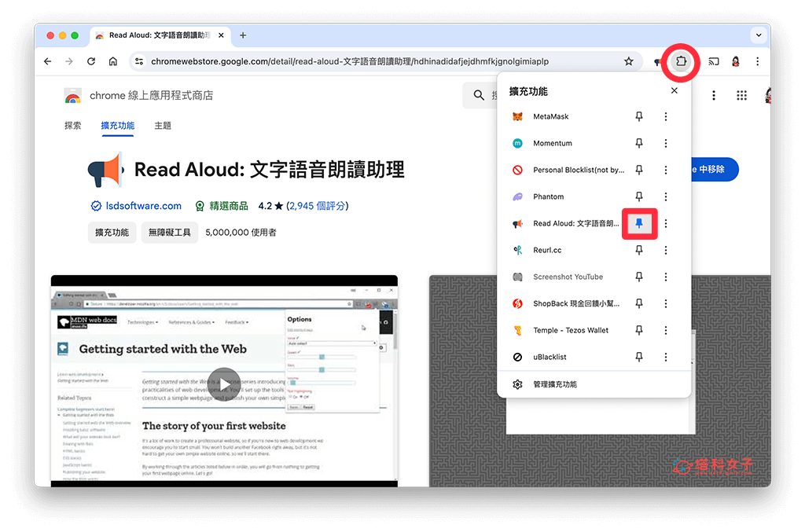Open more options for Read Aloud
Screen dimensions: 805x532
pos(666,223)
